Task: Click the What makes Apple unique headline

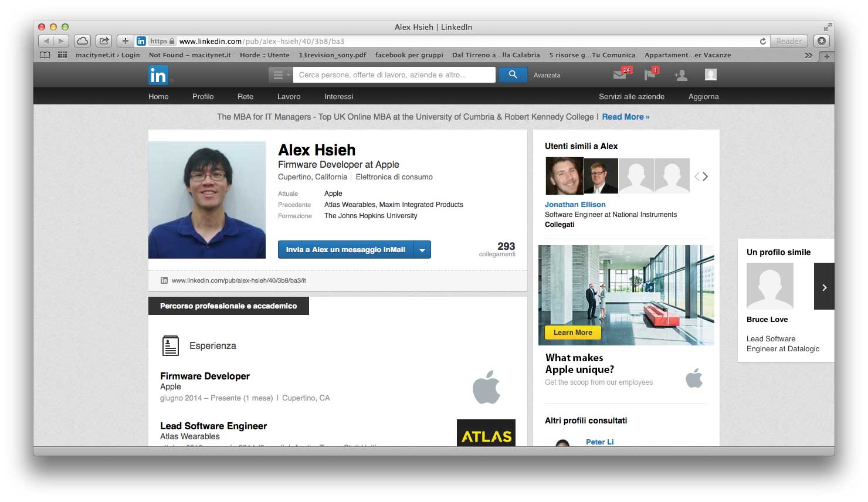Action: click(x=579, y=364)
